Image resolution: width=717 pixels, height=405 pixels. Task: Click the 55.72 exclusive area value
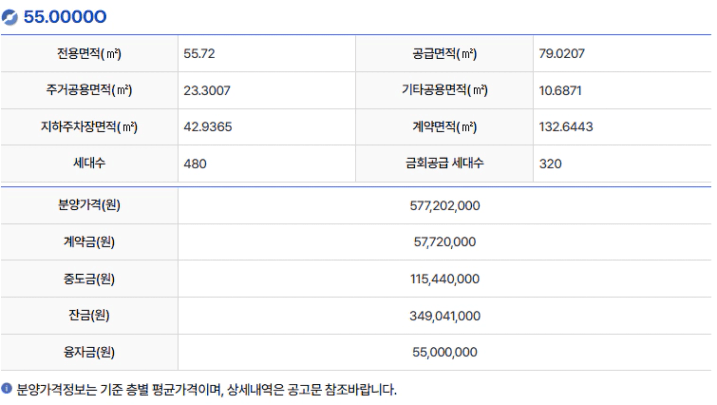point(199,54)
